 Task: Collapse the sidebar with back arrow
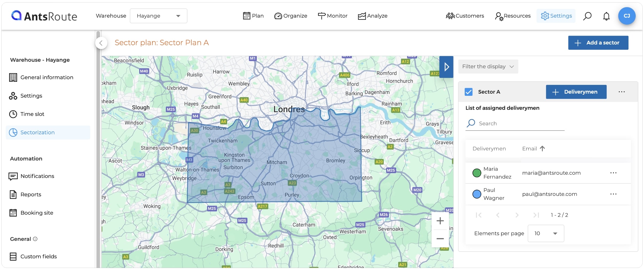point(101,43)
